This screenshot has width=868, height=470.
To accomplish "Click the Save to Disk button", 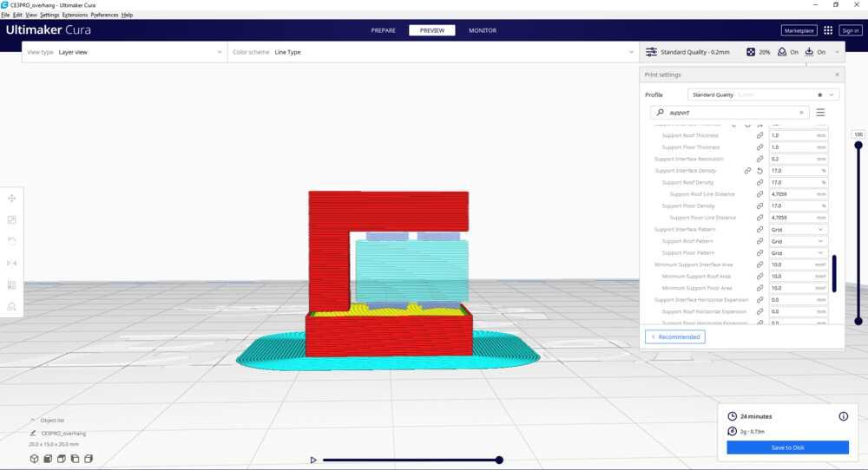I will [787, 447].
